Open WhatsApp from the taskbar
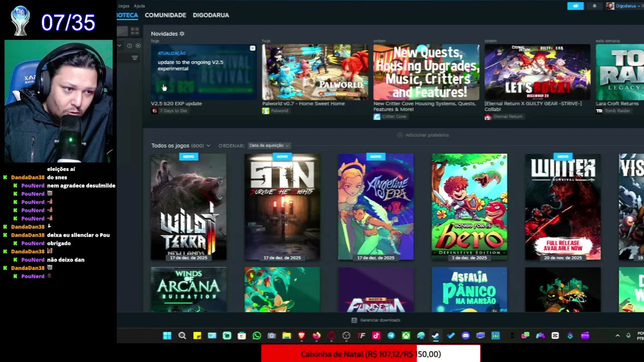644x362 pixels. click(257, 336)
